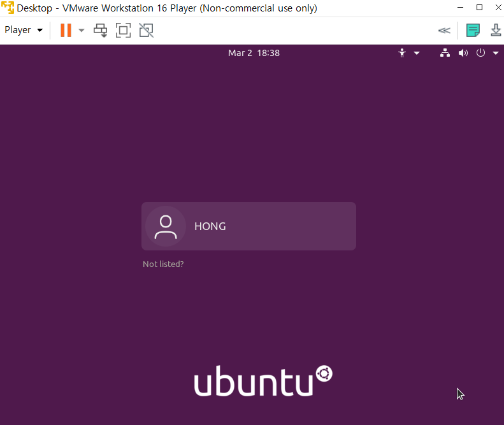Select the HONG user account

pyautogui.click(x=248, y=226)
